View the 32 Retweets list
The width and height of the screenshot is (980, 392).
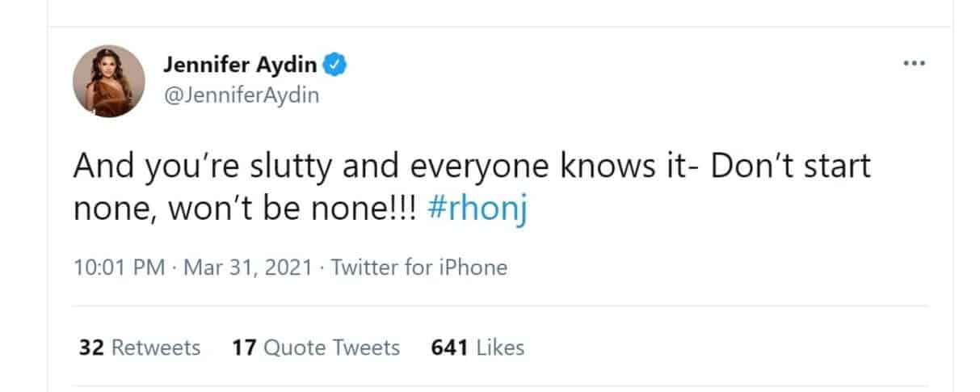pos(139,348)
